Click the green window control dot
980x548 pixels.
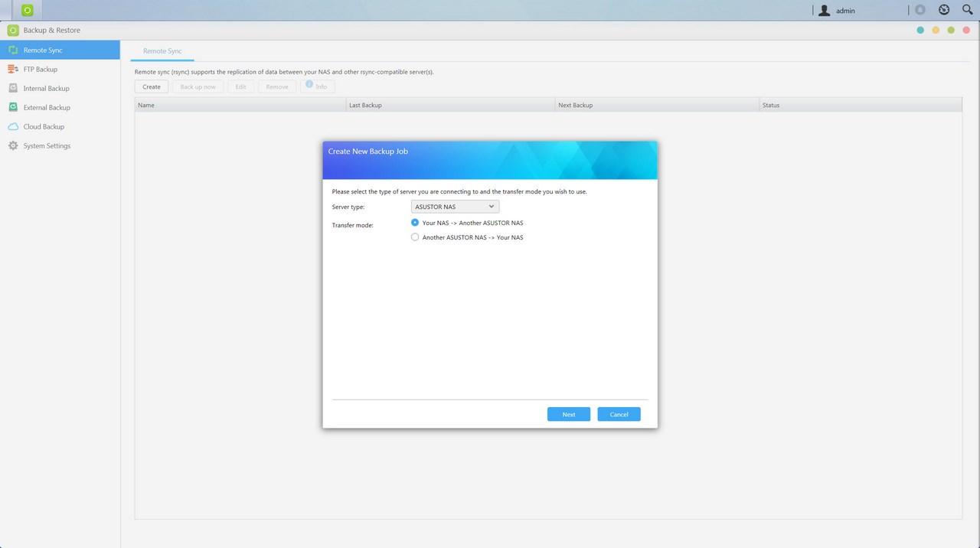coord(951,30)
